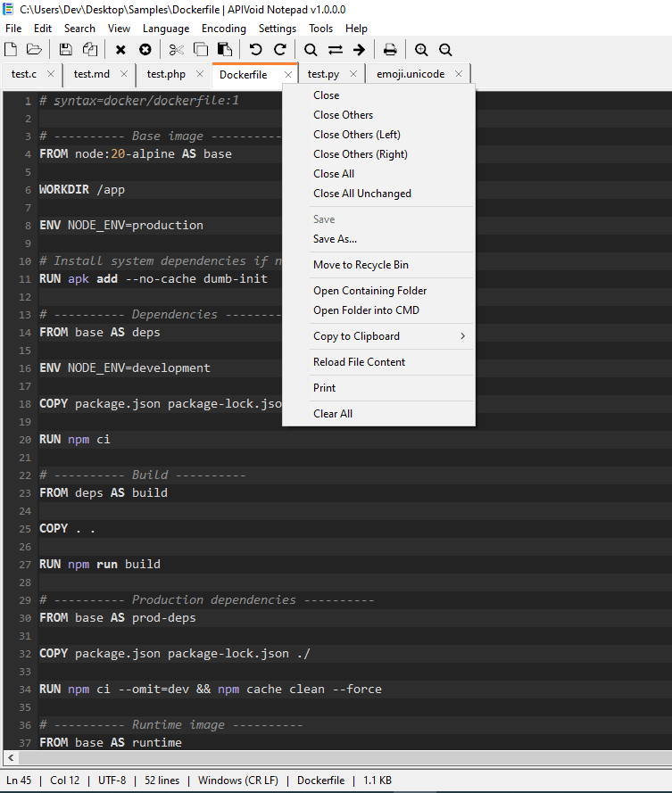Choose Save As... in the context menu

(378, 239)
